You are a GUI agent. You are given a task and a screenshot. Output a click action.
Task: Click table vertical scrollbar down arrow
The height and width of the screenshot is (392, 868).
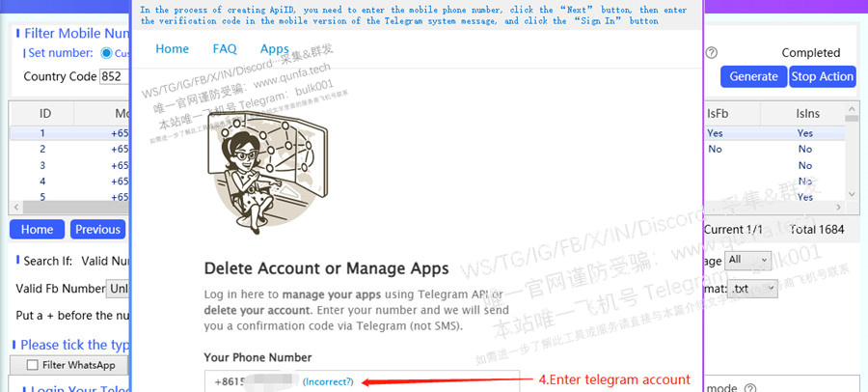(852, 194)
